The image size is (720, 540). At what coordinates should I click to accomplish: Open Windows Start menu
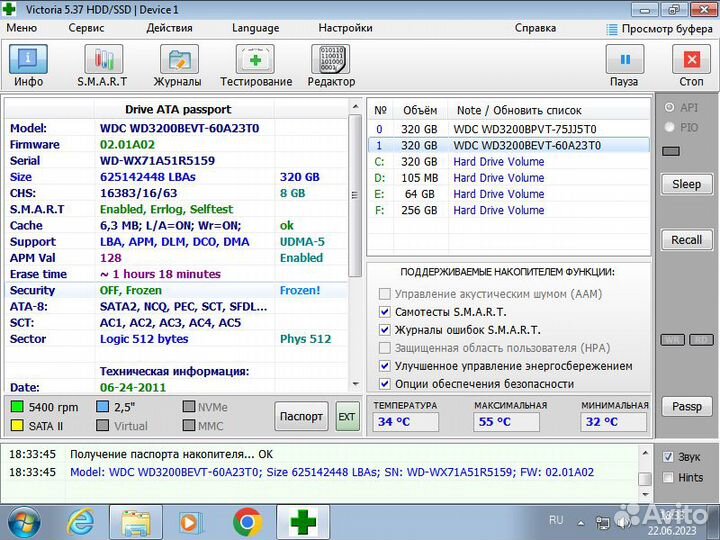23,523
